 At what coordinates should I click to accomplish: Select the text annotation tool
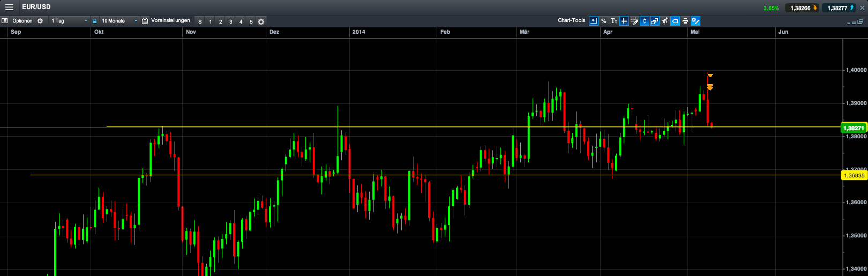(x=613, y=21)
